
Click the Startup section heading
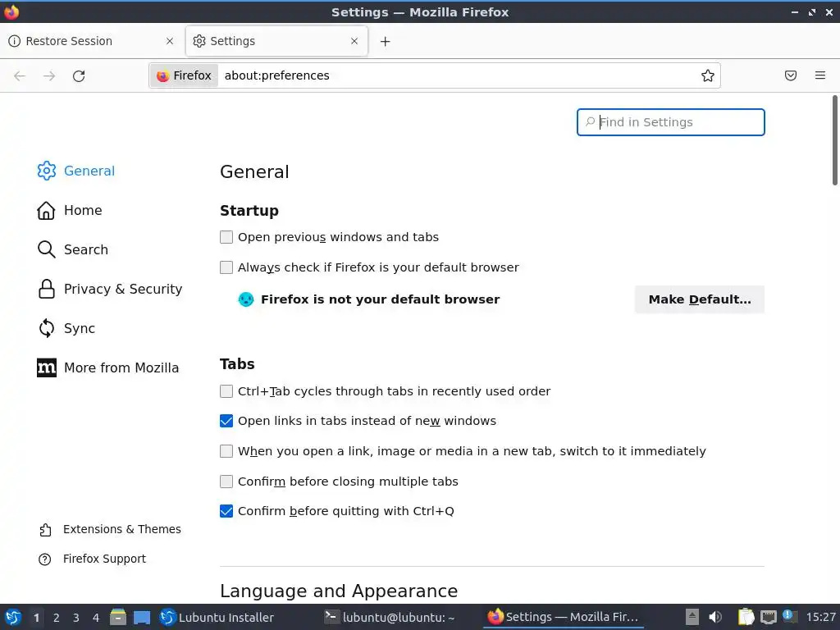[x=249, y=211]
